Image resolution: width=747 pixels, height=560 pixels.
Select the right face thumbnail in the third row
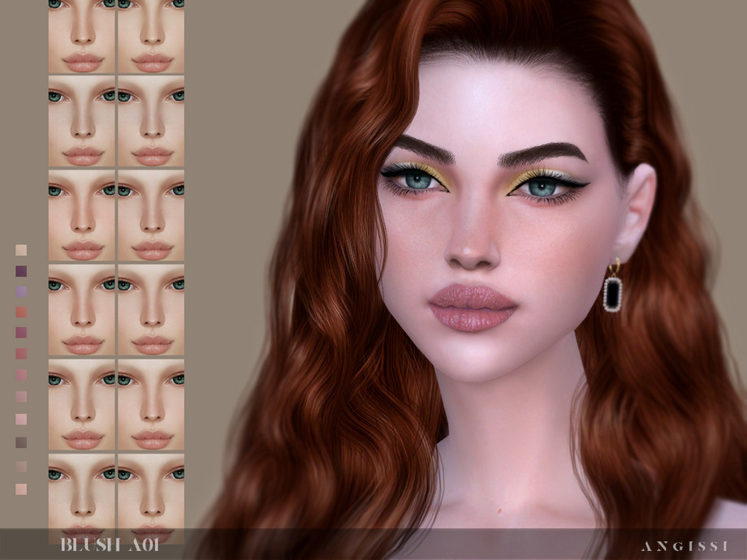click(151, 215)
